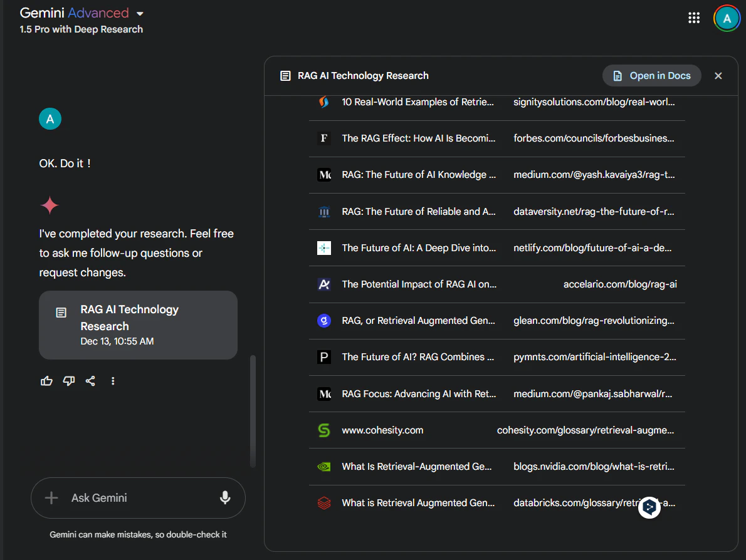Click the Cohesity favicon in the sources list
The width and height of the screenshot is (746, 560).
tap(324, 430)
